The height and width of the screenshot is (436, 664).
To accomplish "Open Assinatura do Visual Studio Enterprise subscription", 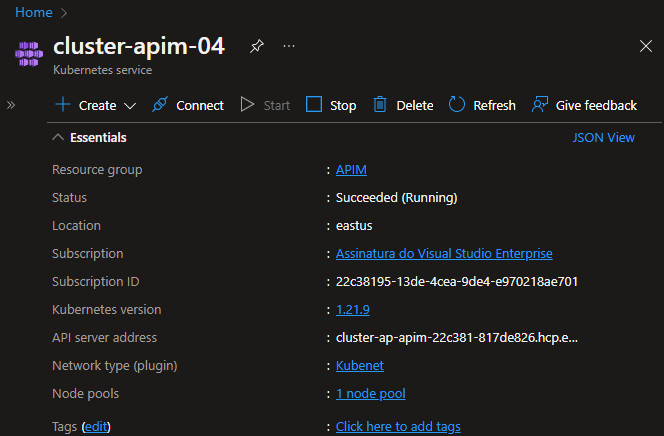I will point(444,253).
